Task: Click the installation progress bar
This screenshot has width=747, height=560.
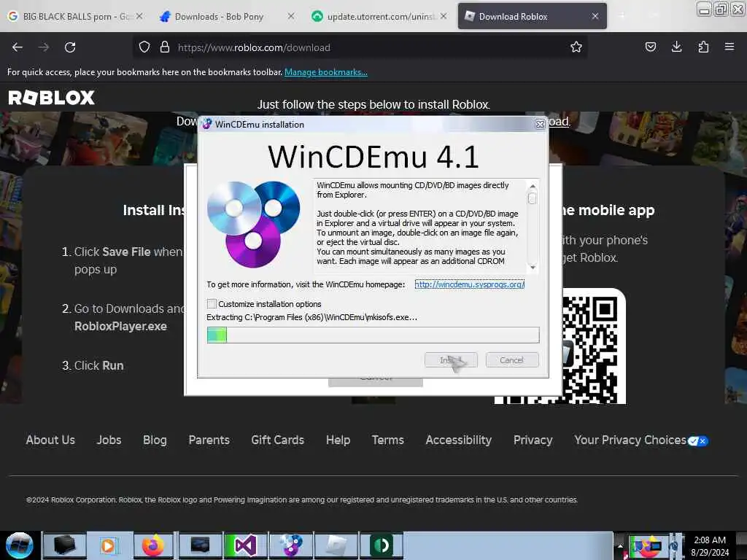Action: [x=373, y=335]
